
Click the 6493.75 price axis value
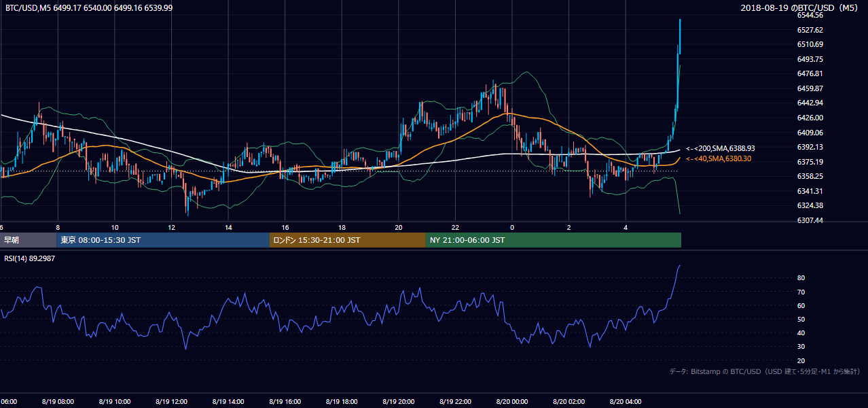point(810,59)
